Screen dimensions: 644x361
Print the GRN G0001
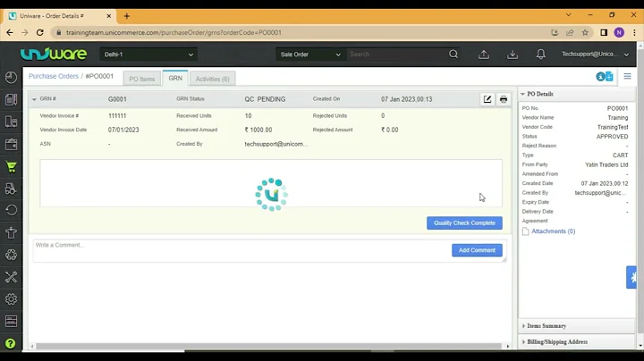pyautogui.click(x=503, y=99)
